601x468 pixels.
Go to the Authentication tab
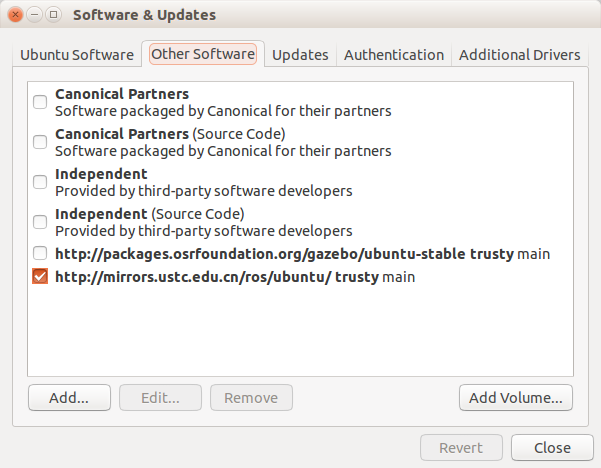(x=393, y=55)
